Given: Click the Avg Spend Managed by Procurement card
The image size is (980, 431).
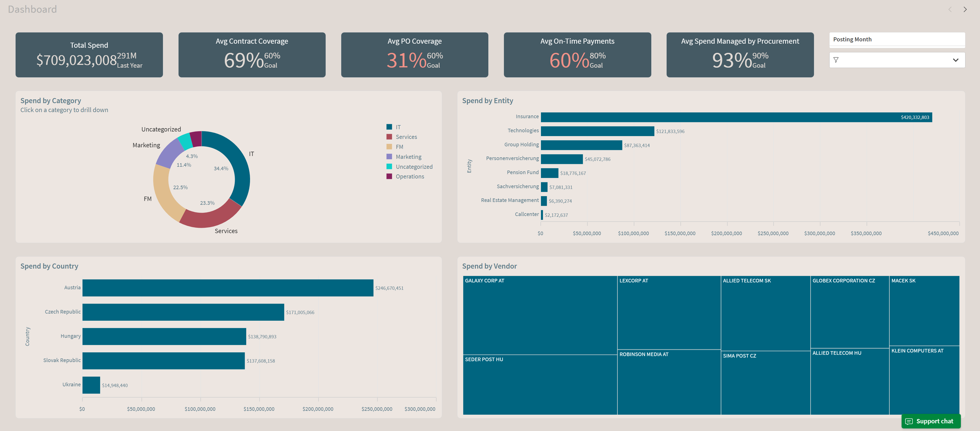Looking at the screenshot, I should (740, 55).
